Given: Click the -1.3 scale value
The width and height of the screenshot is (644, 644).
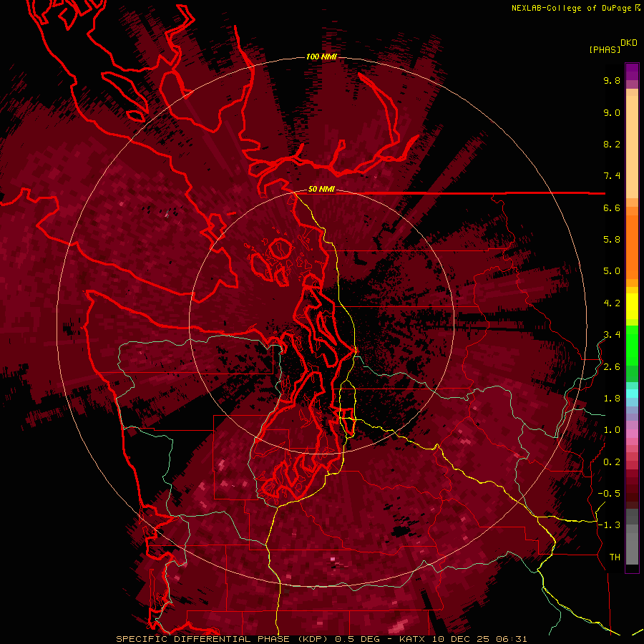Looking at the screenshot, I should pos(609,525).
